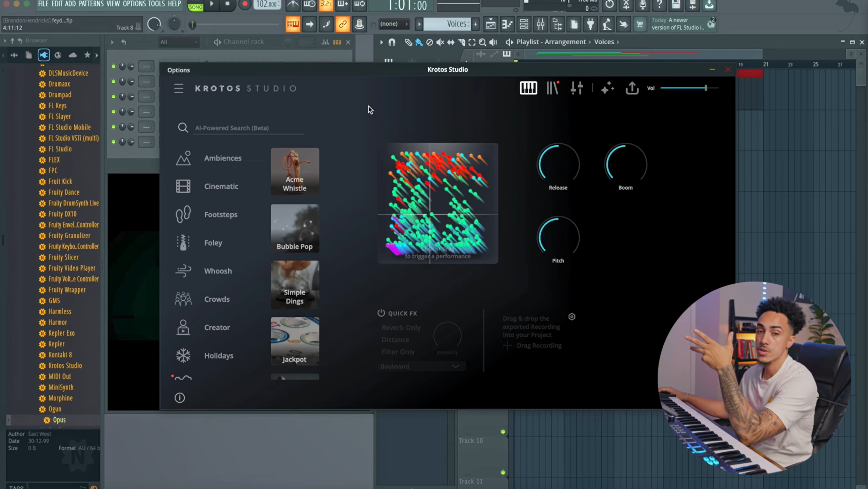Viewport: 868px width, 489px height.
Task: Open the Bubble Pop preset thumbnail
Action: (295, 228)
